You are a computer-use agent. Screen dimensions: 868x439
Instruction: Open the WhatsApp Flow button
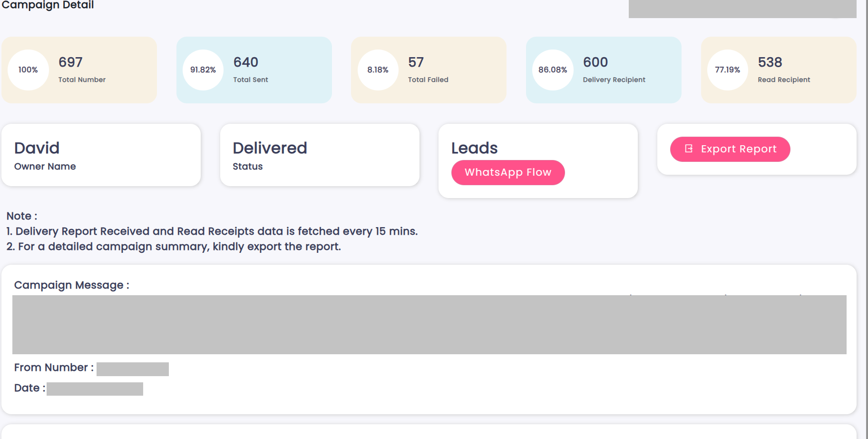pos(508,172)
